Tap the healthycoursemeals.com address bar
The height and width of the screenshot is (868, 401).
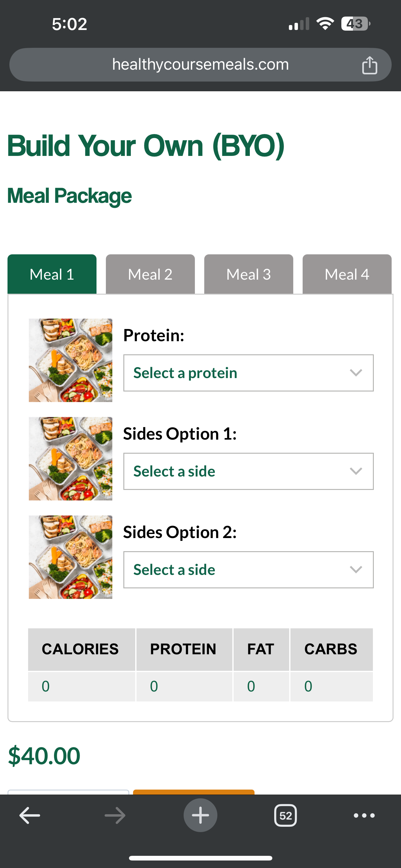click(200, 65)
